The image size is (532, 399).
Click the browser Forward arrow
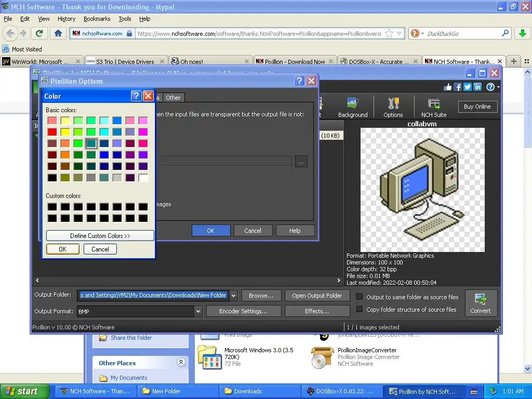pos(23,33)
